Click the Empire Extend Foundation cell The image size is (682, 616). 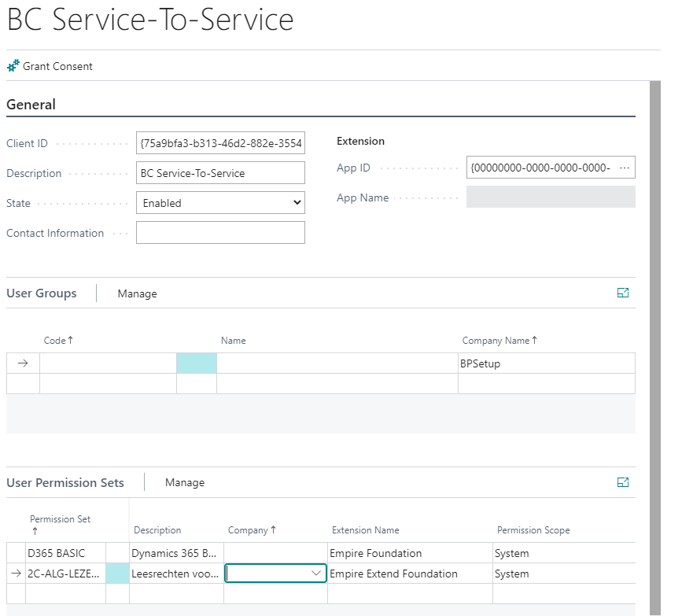410,574
